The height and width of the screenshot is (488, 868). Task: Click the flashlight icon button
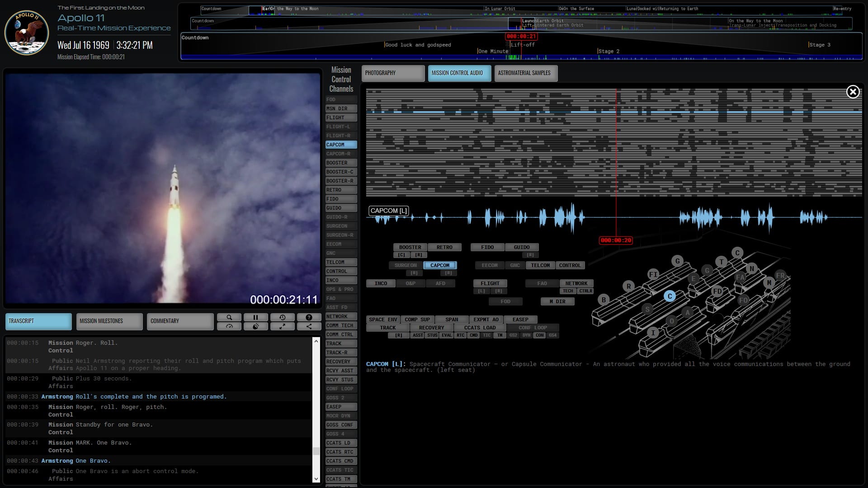pyautogui.click(x=255, y=326)
